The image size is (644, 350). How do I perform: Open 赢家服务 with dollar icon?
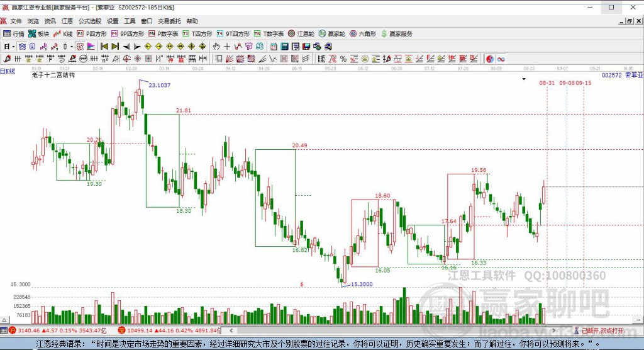click(x=396, y=34)
